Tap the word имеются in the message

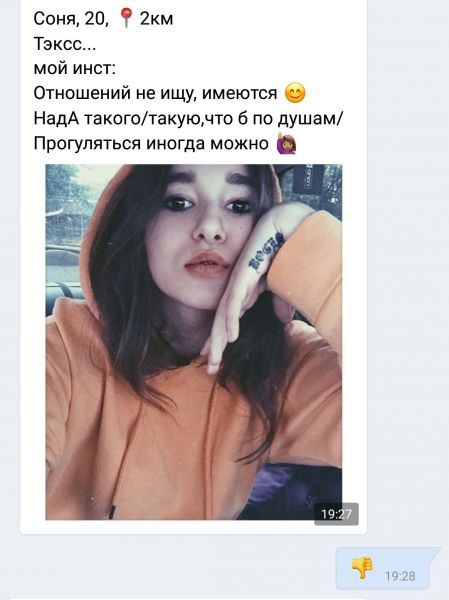(x=239, y=93)
